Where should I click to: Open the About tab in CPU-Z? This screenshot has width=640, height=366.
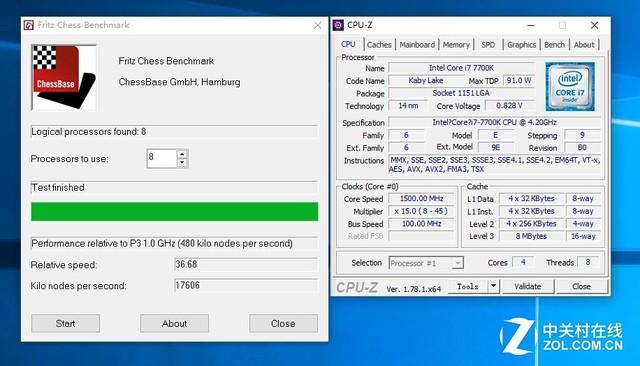tap(584, 45)
